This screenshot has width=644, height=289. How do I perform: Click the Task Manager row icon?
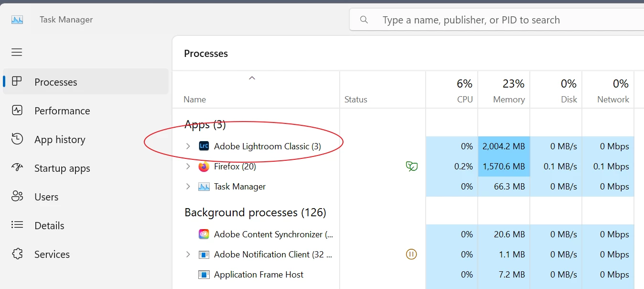point(204,187)
